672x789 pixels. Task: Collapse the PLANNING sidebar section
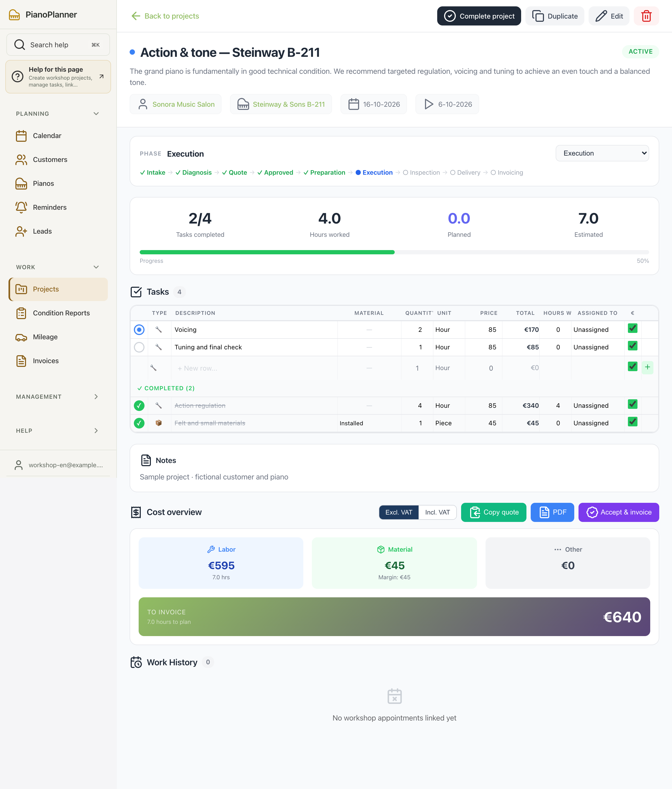pyautogui.click(x=58, y=114)
